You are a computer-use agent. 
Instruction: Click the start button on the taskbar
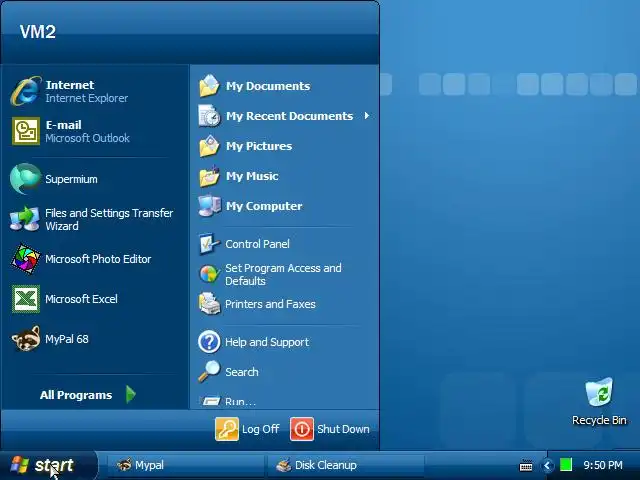[x=48, y=465]
